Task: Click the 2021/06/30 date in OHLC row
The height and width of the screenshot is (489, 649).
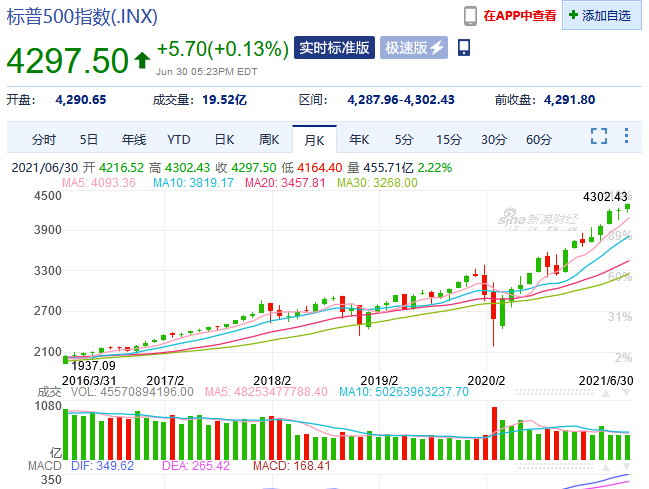Action: [x=45, y=168]
